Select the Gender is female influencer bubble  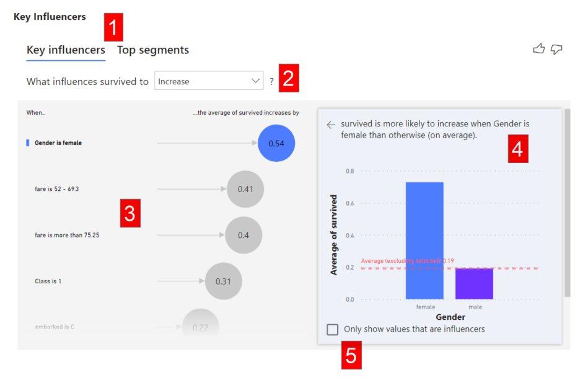tap(277, 143)
